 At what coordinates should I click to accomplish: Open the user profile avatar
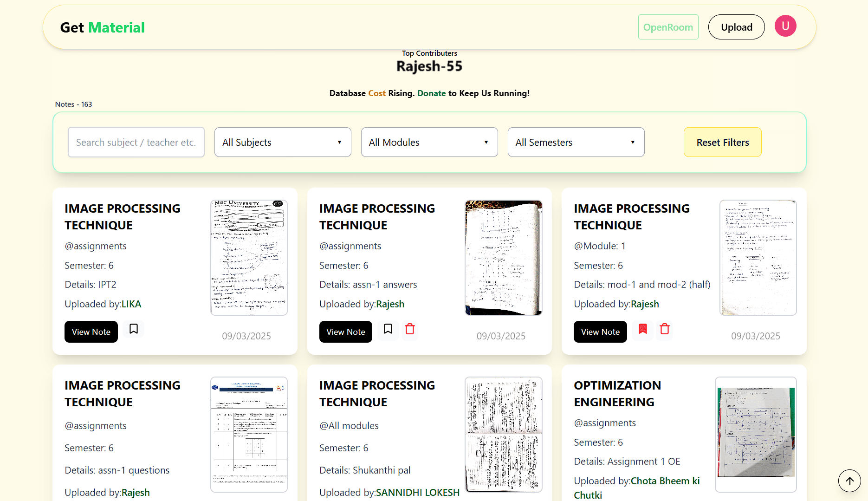tap(785, 26)
